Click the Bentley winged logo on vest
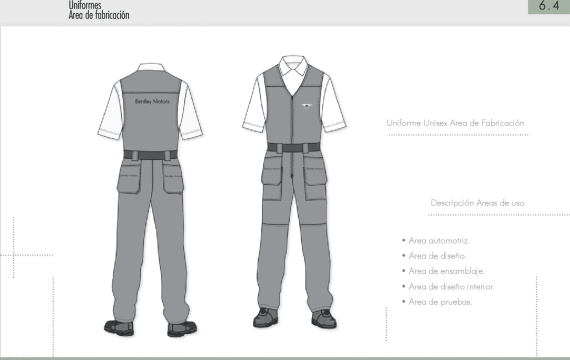The height and width of the screenshot is (360, 570). click(307, 106)
